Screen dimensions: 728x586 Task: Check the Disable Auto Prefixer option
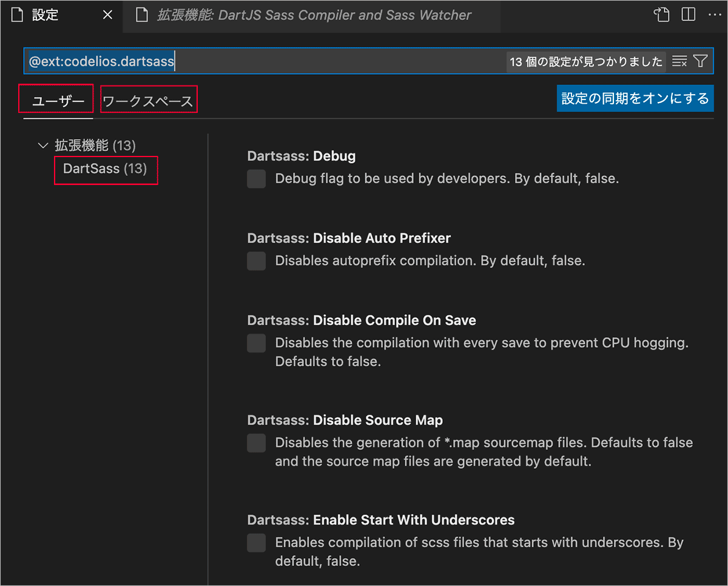tap(256, 261)
